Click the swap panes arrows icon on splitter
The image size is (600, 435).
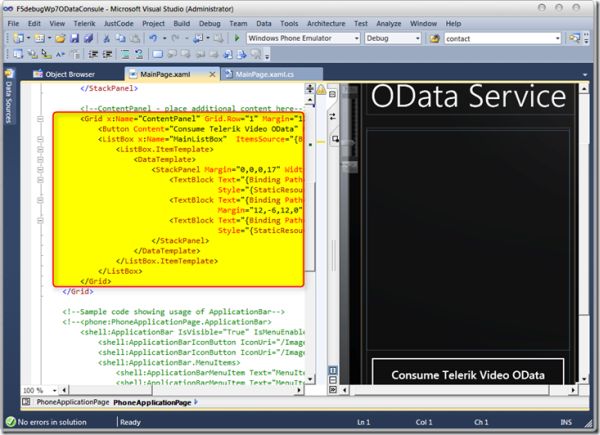pos(332,116)
